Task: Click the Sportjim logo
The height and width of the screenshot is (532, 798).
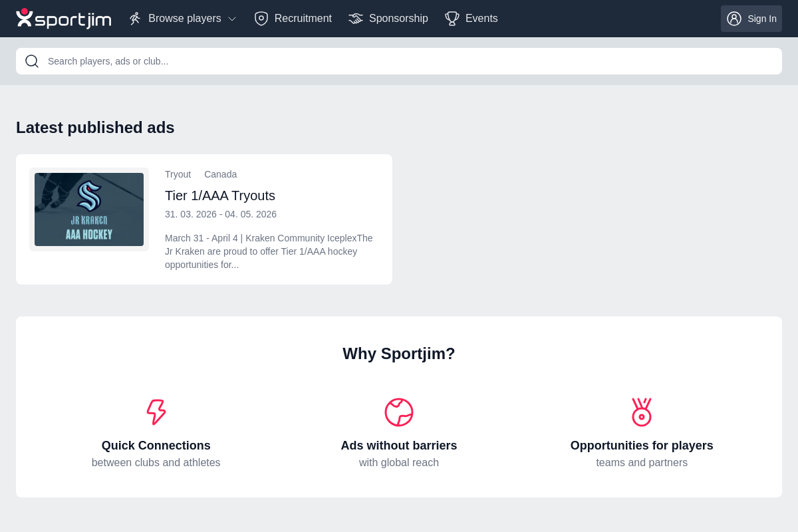Action: click(63, 19)
